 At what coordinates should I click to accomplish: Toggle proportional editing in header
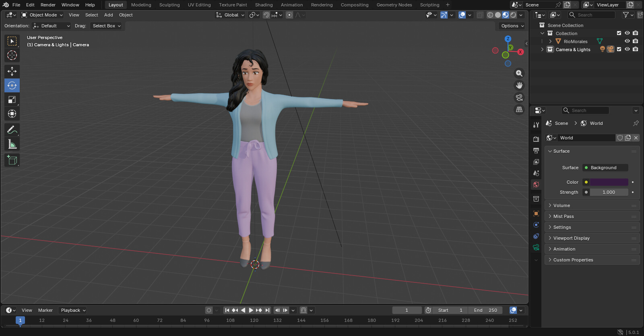(289, 15)
